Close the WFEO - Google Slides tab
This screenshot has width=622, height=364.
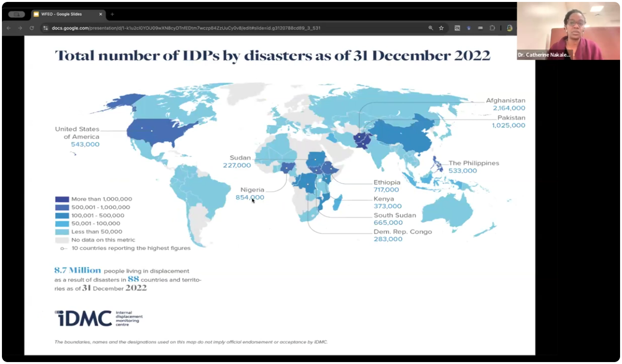pyautogui.click(x=101, y=14)
